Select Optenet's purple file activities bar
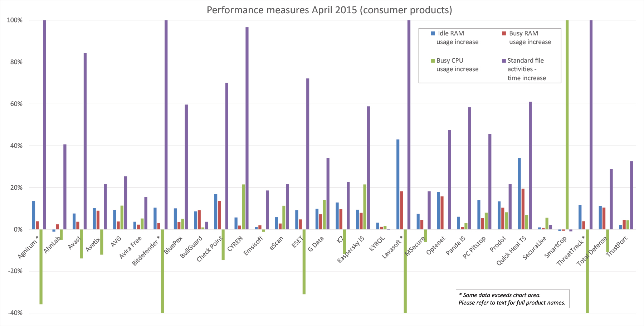Image resolution: width=644 pixels, height=326 pixels. (x=449, y=180)
